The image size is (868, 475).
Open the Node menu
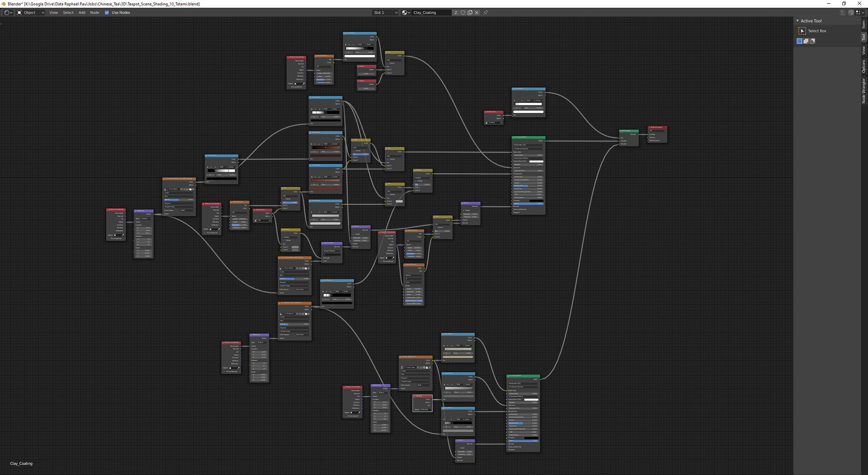pyautogui.click(x=94, y=13)
